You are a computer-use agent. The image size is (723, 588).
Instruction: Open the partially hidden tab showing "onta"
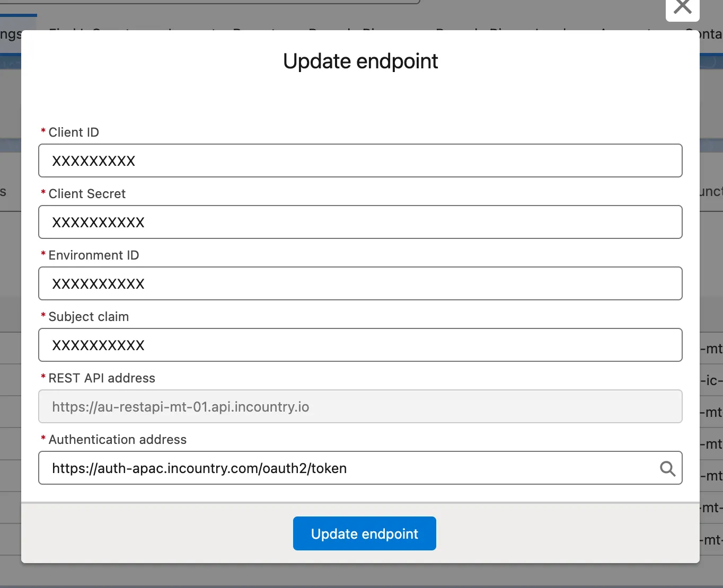click(710, 35)
